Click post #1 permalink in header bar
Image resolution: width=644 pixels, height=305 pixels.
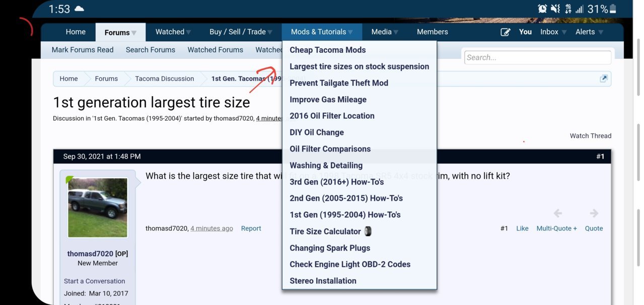600,157
